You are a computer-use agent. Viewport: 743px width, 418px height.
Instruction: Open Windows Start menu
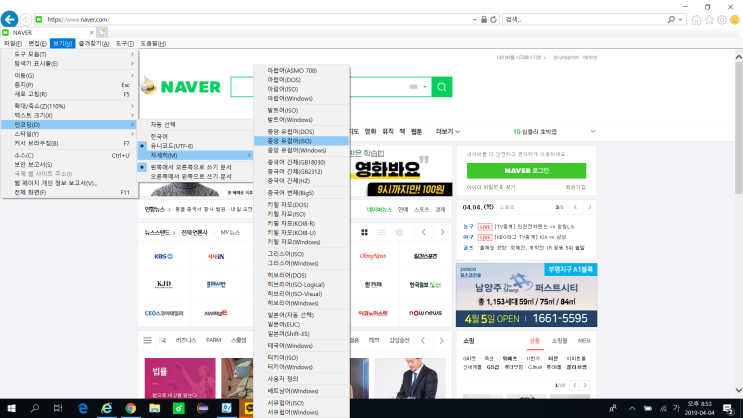point(11,408)
